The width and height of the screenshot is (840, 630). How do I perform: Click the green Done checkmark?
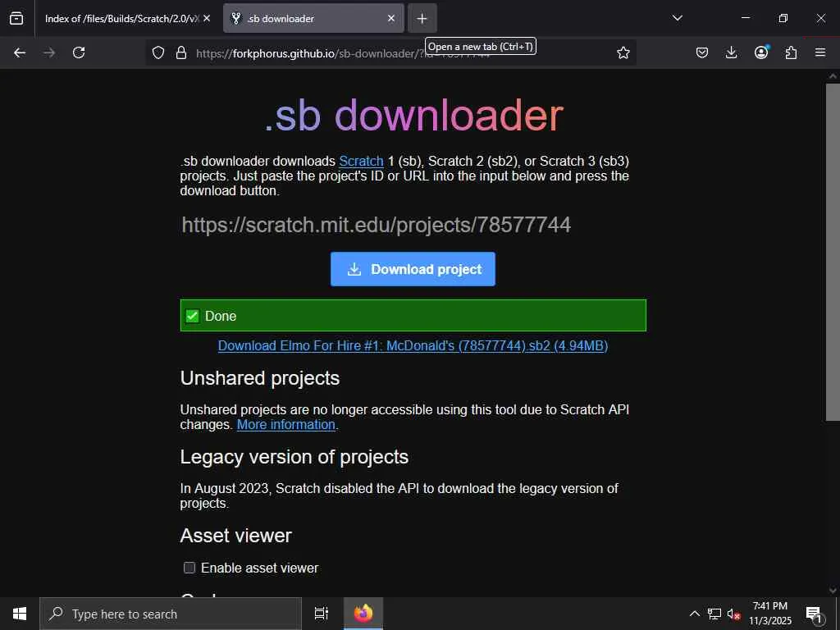(x=192, y=316)
